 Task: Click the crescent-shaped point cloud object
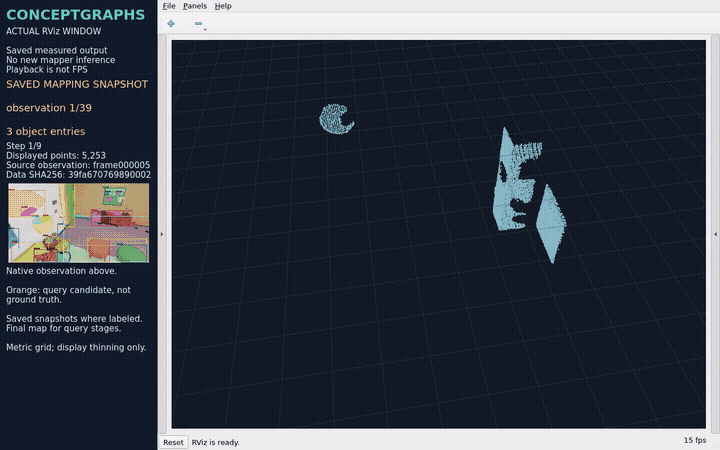pos(335,119)
